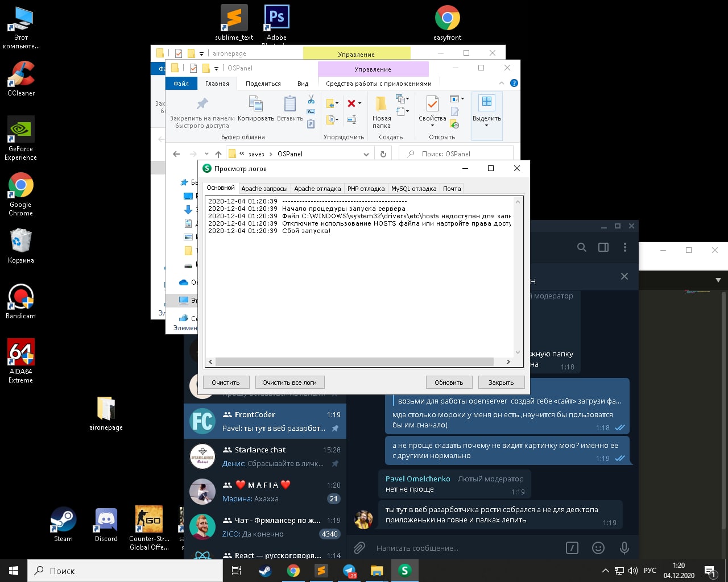Open Telegram three-dot menu
Screen dimensions: 728x582
625,247
